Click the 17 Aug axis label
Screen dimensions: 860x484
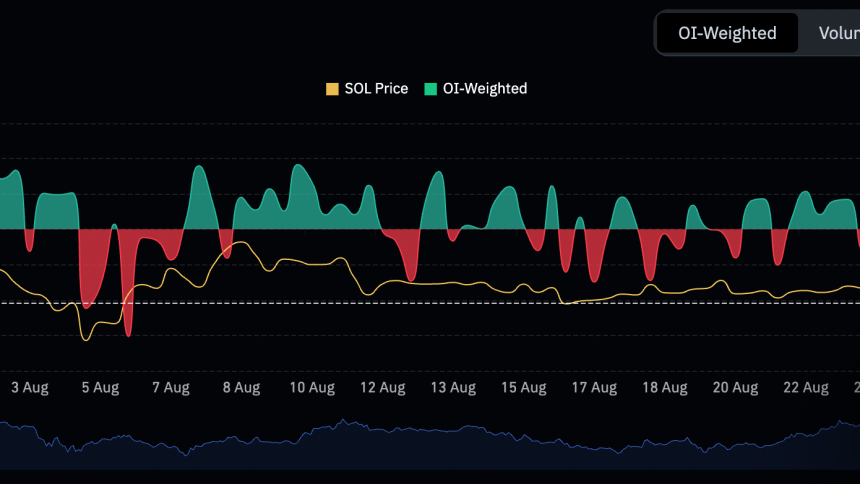click(x=594, y=387)
